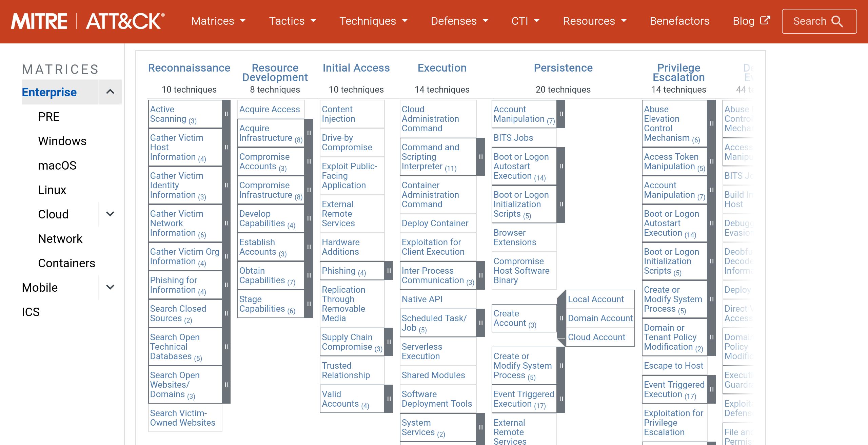Select Enterprise in the sidebar

coord(50,92)
